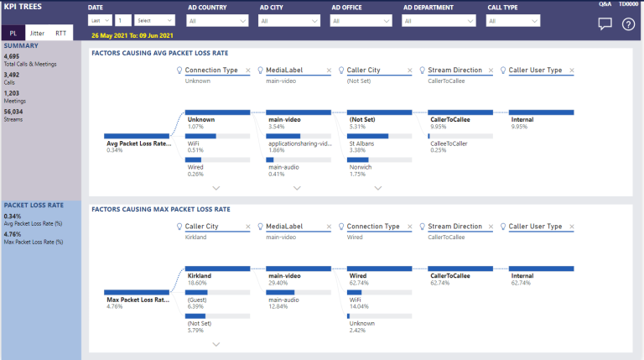Click lightbulb icon beside Stream Direction in Max tree

[x=423, y=227]
